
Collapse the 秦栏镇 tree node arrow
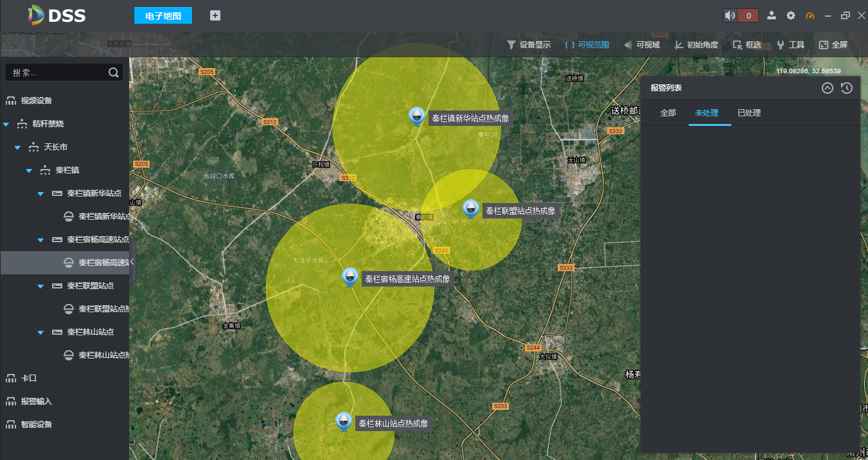point(29,170)
